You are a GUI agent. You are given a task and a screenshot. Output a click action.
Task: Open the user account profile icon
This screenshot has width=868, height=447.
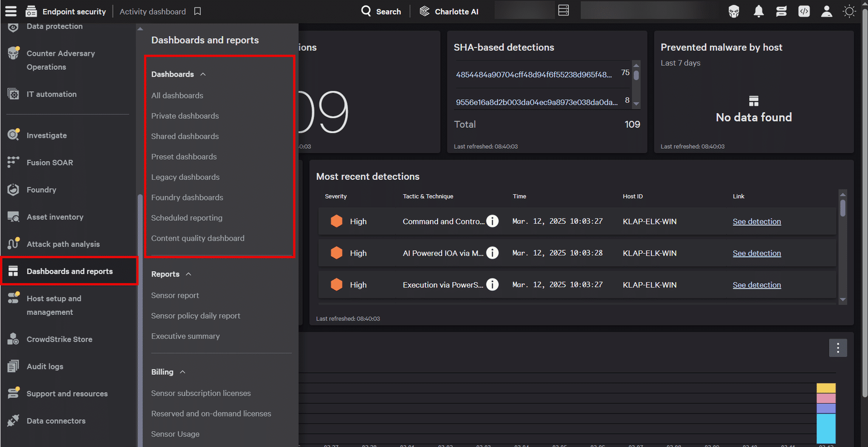[827, 11]
